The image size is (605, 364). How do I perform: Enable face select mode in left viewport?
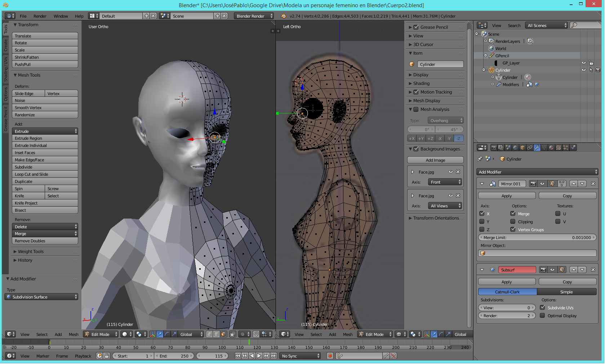pos(223,334)
